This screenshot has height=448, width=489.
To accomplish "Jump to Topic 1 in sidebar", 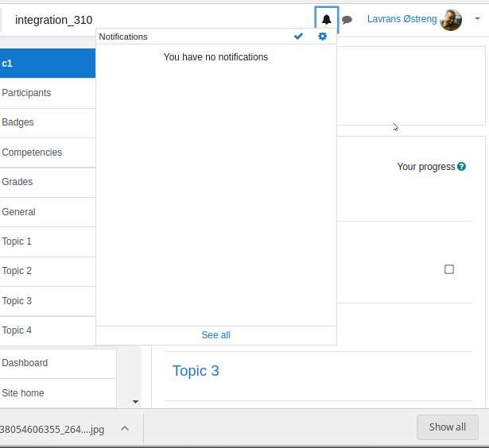I will pos(48,241).
